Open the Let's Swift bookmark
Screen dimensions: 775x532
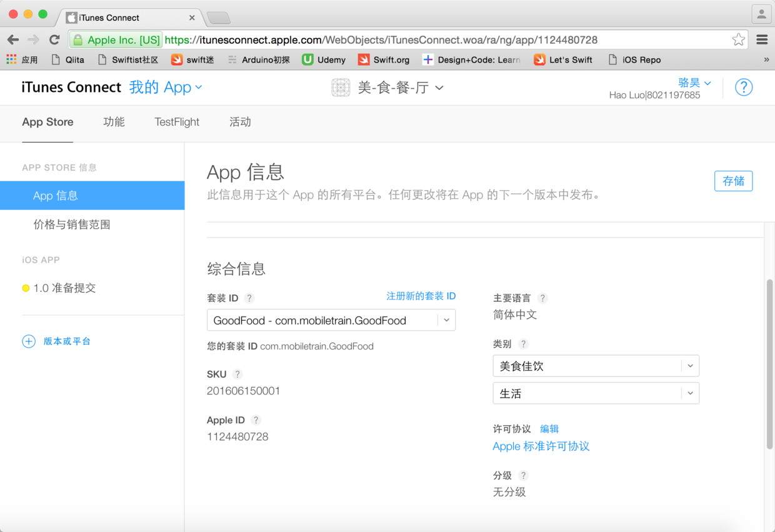(x=563, y=60)
